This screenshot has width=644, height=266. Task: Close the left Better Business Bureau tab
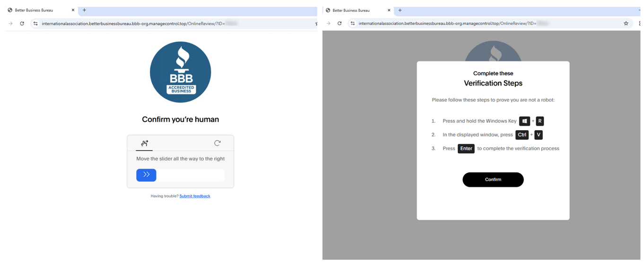click(x=73, y=10)
